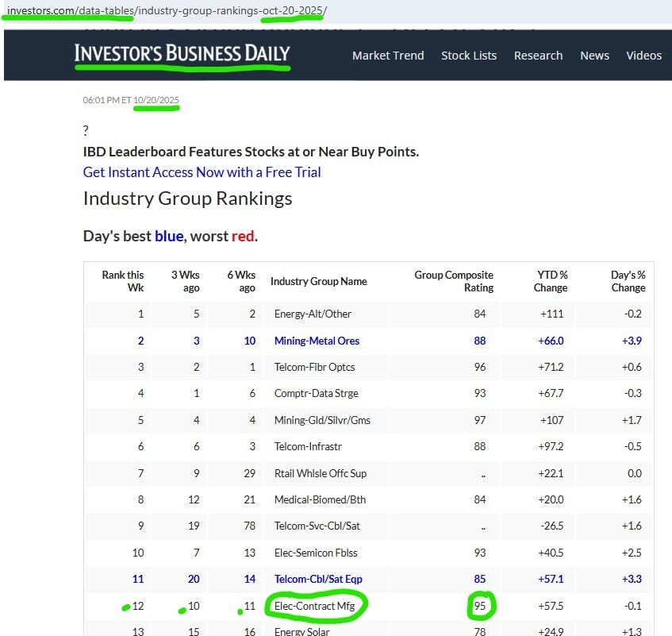The image size is (672, 636).
Task: Open the Research menu
Action: coord(538,56)
